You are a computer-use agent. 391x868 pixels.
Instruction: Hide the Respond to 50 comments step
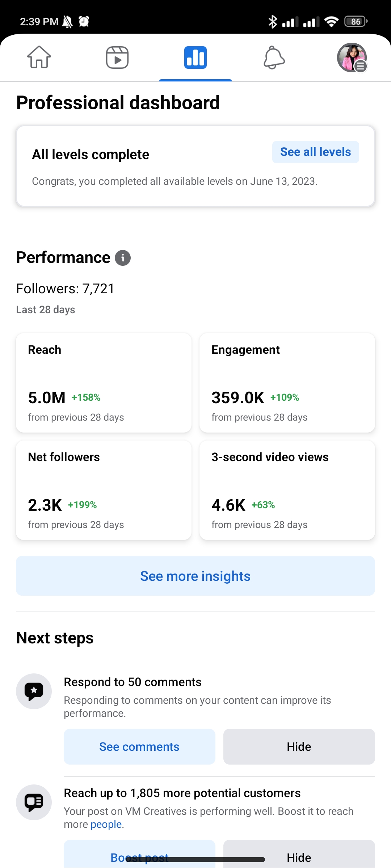pyautogui.click(x=299, y=746)
